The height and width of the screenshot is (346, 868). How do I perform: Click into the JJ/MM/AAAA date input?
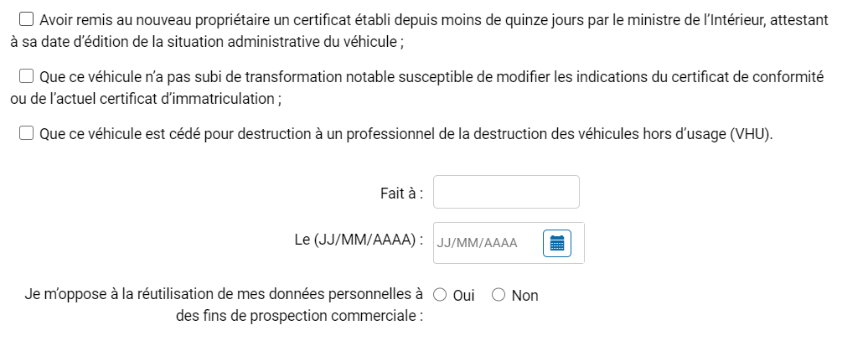[x=486, y=243]
